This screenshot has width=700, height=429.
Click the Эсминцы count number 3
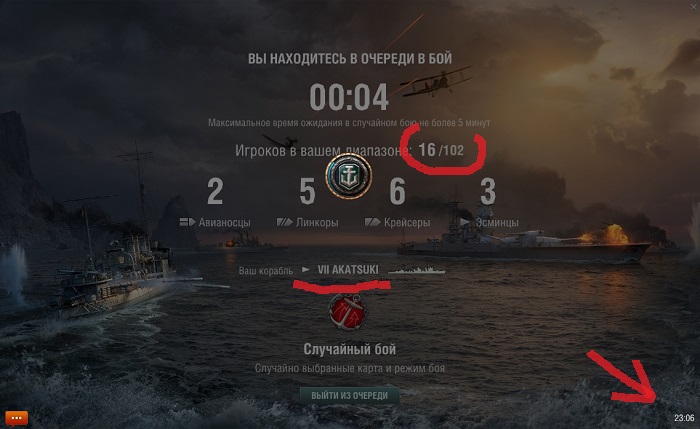(488, 192)
